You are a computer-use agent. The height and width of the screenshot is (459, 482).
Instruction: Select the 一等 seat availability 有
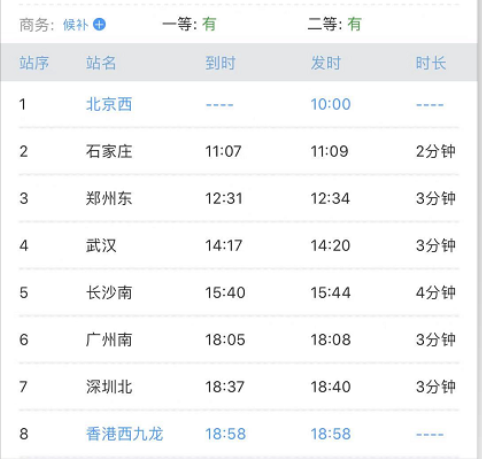(209, 24)
